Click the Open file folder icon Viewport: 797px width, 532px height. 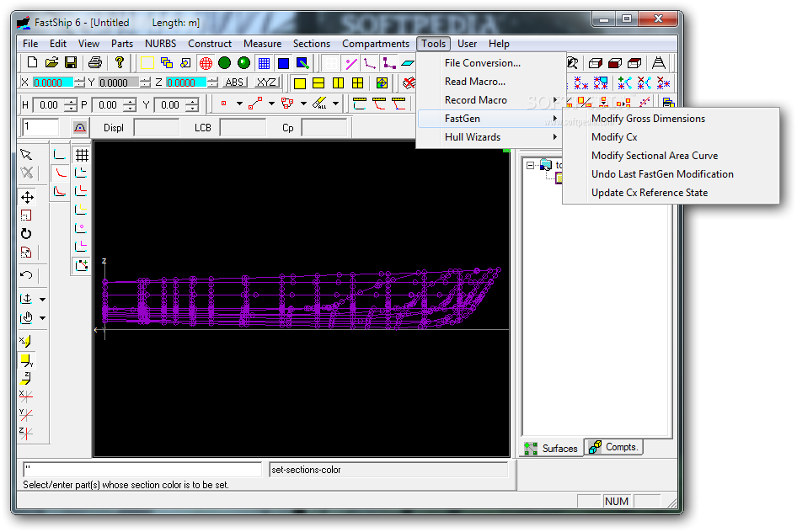click(x=51, y=62)
